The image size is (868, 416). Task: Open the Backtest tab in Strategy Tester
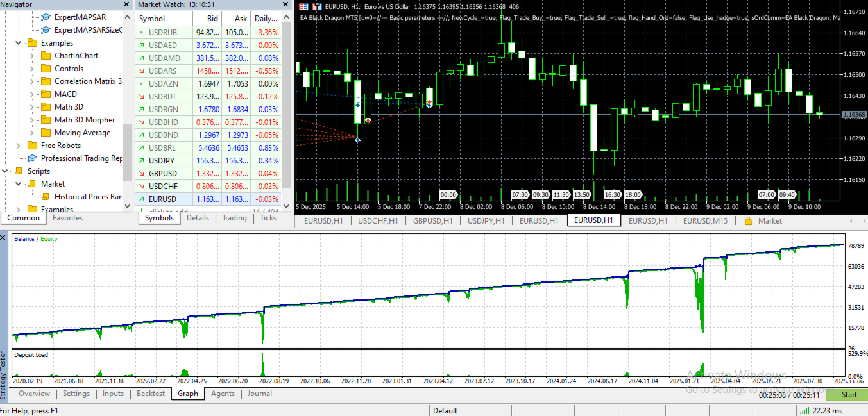[151, 394]
